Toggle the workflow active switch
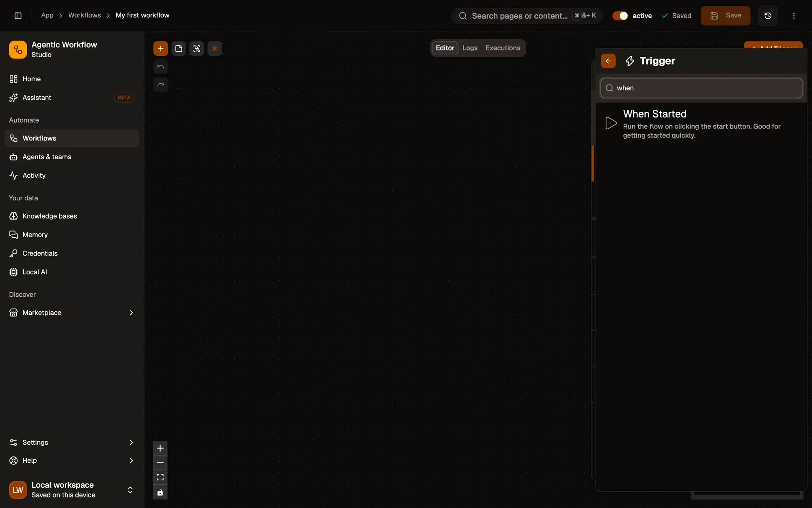The image size is (812, 508). point(620,16)
